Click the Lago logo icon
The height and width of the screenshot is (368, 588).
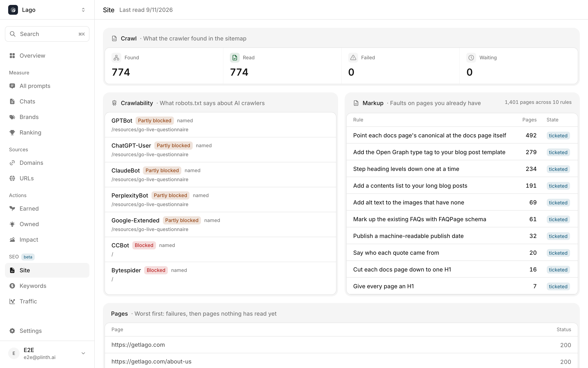click(x=13, y=10)
